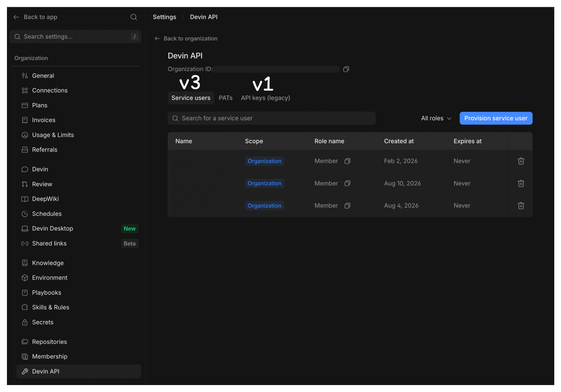Click the Aug 4, 2026 created date
Screen dimensions: 561x392
coord(401,206)
